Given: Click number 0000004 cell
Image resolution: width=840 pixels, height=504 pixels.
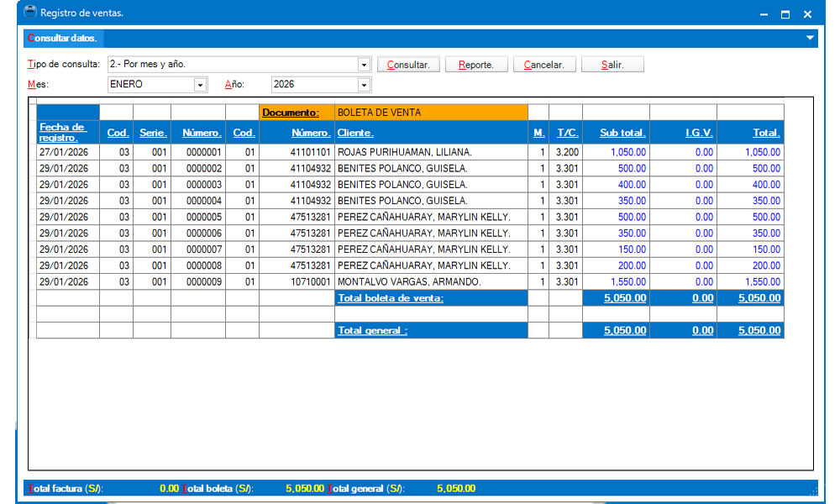Looking at the screenshot, I should [x=198, y=201].
